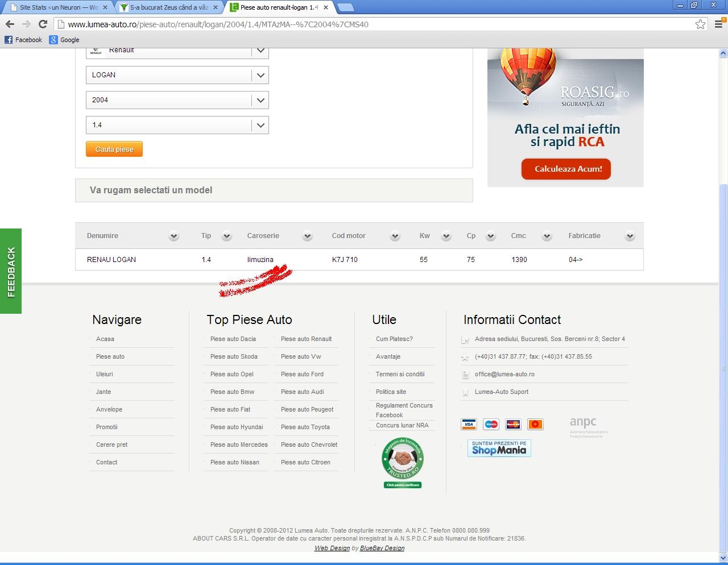Screen dimensions: 728x565
Task: Open the 1.4 engine dropdown
Action: pyautogui.click(x=177, y=125)
